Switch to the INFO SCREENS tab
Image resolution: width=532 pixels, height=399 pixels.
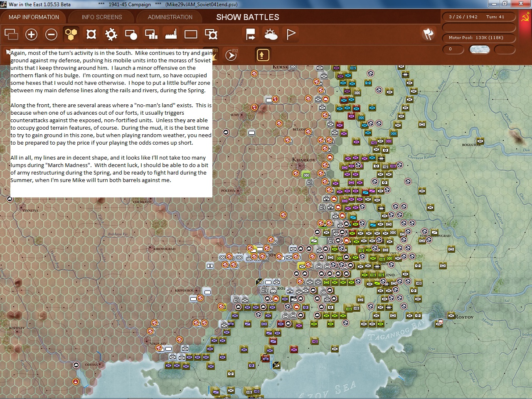pos(102,17)
